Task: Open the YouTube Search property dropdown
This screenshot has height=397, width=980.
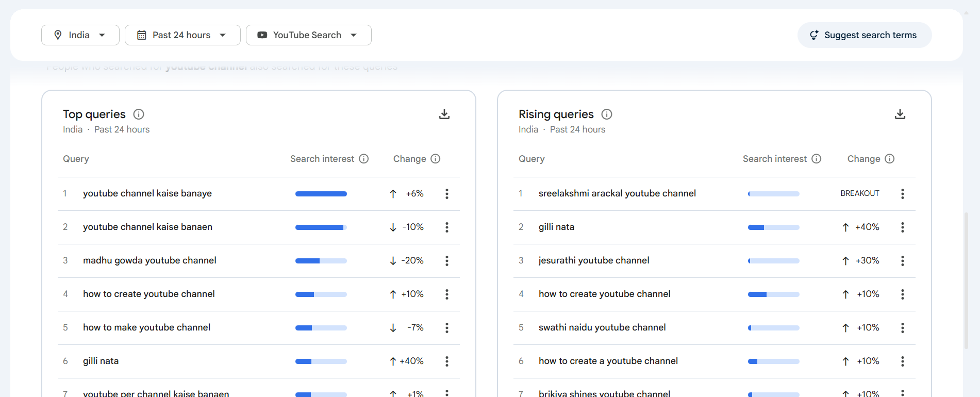Action: [308, 35]
